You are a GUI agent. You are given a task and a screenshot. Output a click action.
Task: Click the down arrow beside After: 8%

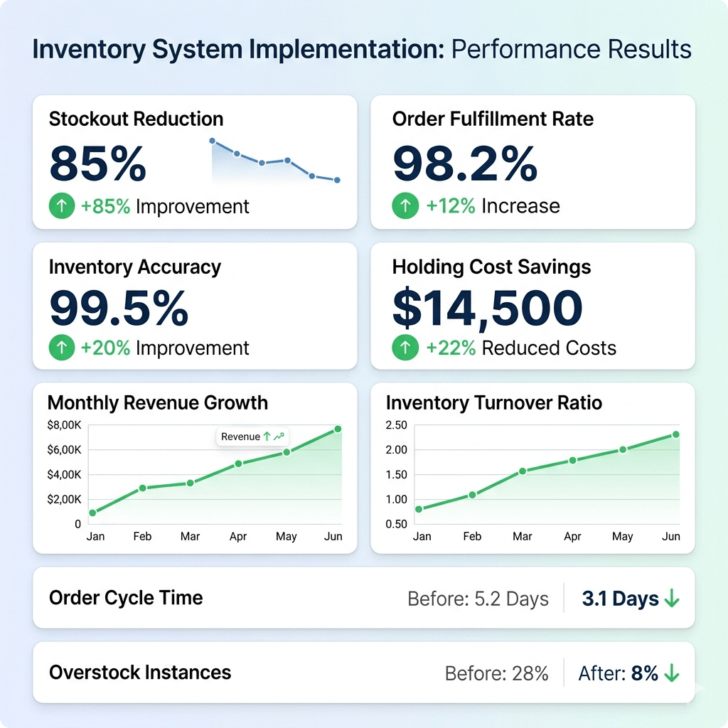(671, 673)
